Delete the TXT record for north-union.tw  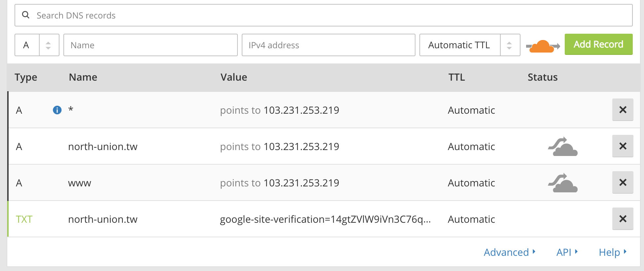pyautogui.click(x=623, y=219)
